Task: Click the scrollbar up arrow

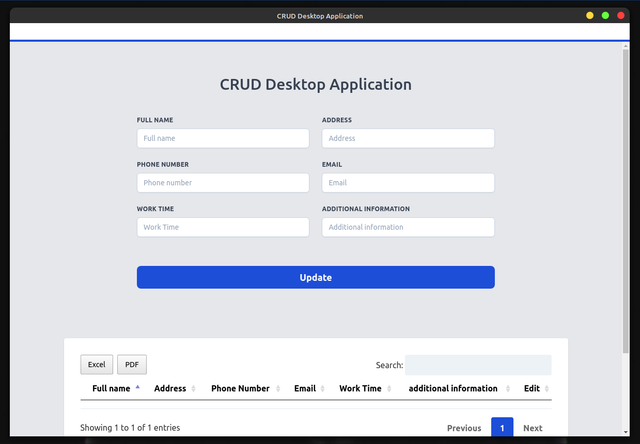Action: click(x=626, y=47)
